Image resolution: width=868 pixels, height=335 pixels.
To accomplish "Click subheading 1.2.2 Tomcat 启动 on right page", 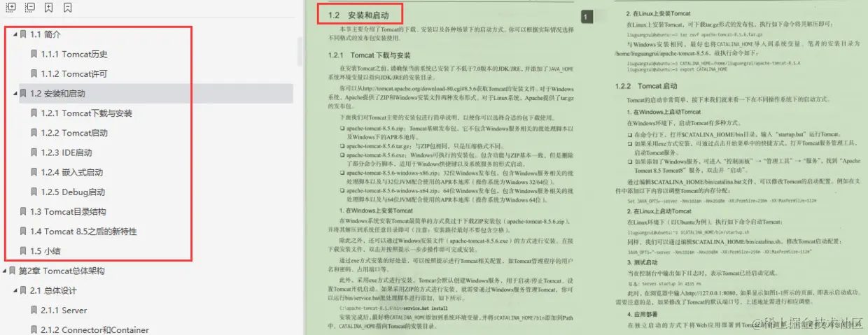I will 646,86.
